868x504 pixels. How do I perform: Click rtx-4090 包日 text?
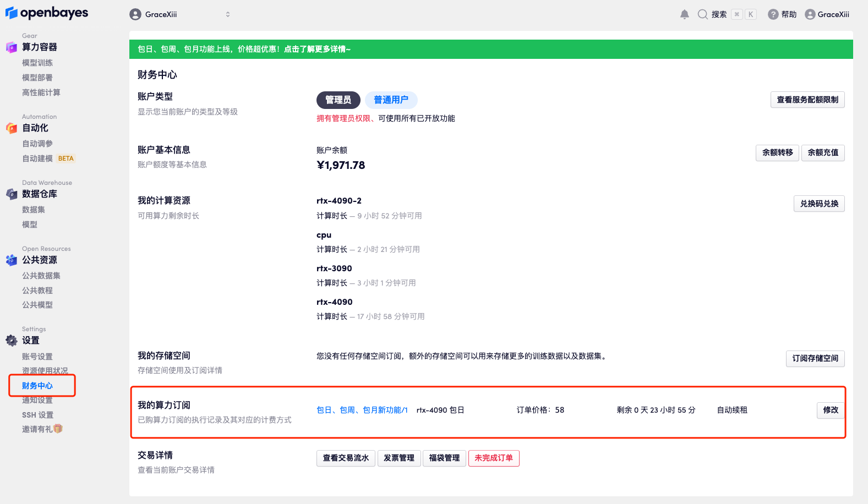click(440, 410)
